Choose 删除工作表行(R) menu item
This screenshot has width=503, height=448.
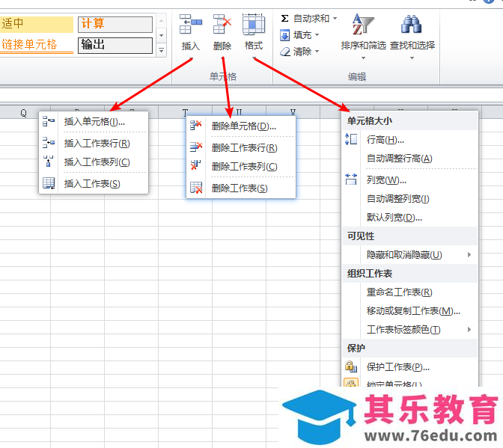[241, 148]
